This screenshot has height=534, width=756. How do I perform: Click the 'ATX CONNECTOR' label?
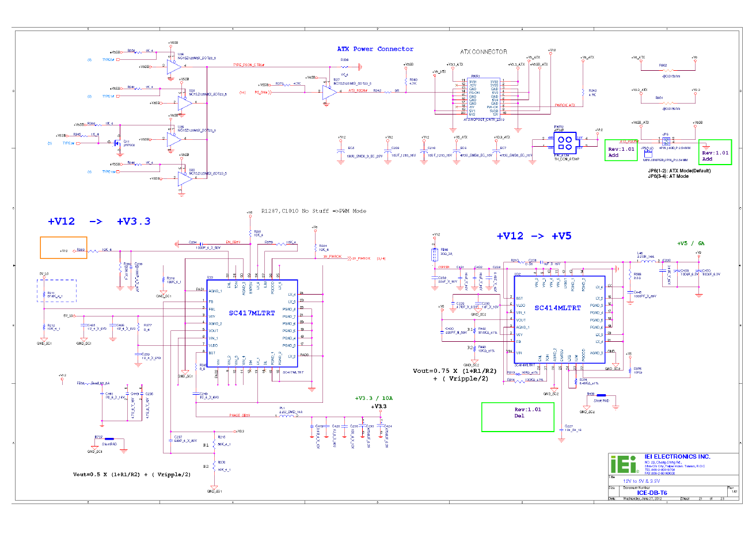[x=484, y=52]
